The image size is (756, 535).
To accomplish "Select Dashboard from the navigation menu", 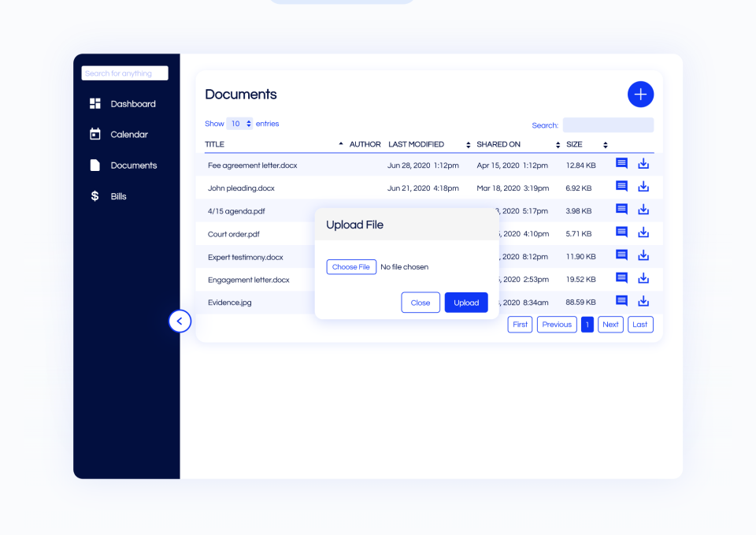I will pyautogui.click(x=133, y=103).
